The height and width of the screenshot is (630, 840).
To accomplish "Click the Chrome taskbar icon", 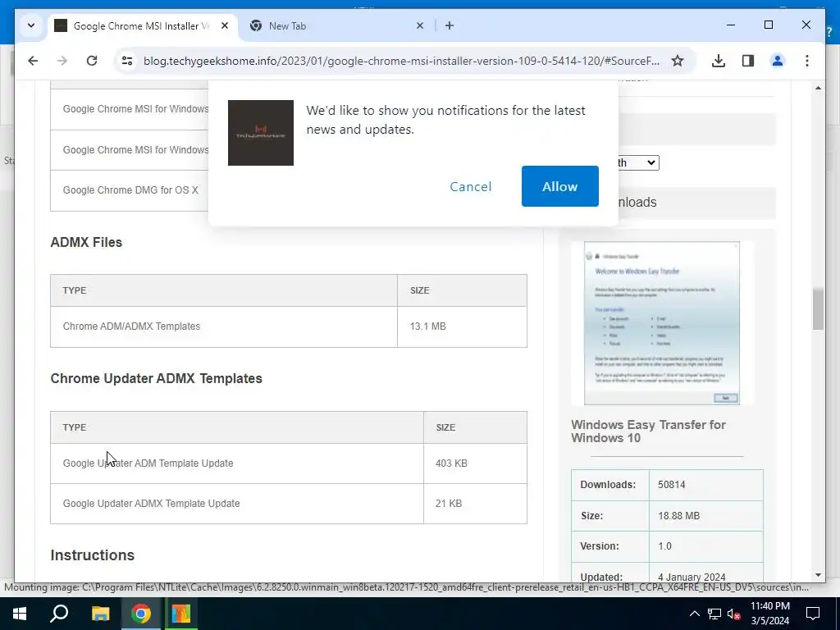I will pos(140,614).
